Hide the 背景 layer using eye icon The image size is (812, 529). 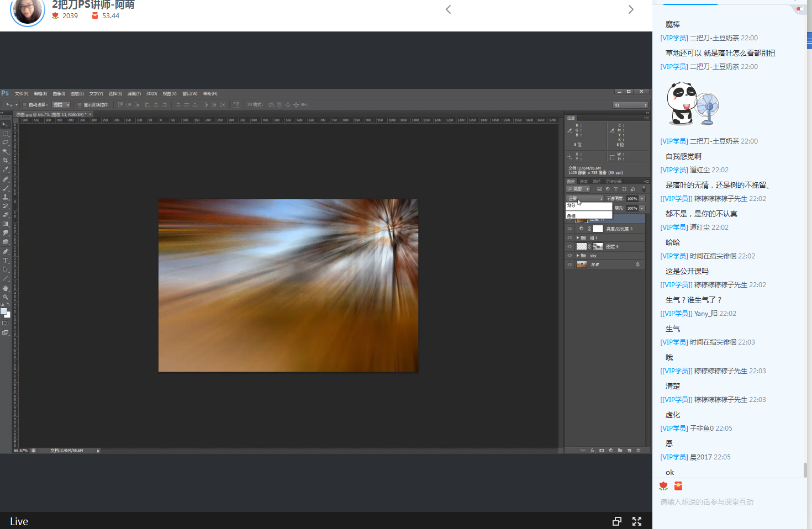point(570,264)
